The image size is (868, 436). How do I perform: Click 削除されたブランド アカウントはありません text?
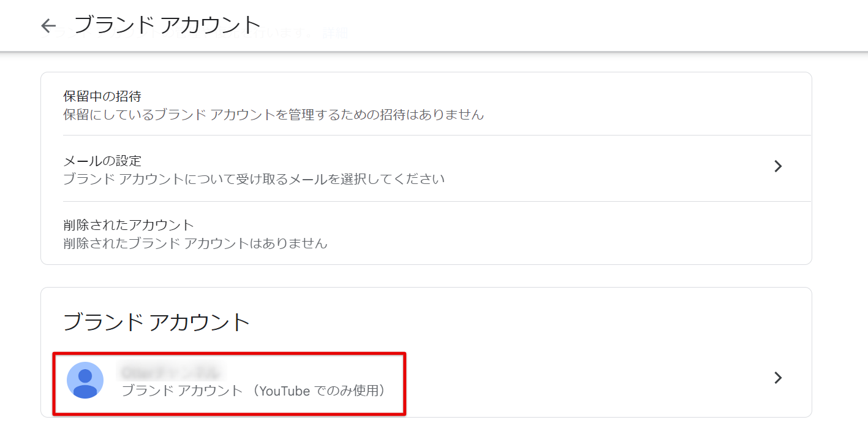coord(195,243)
